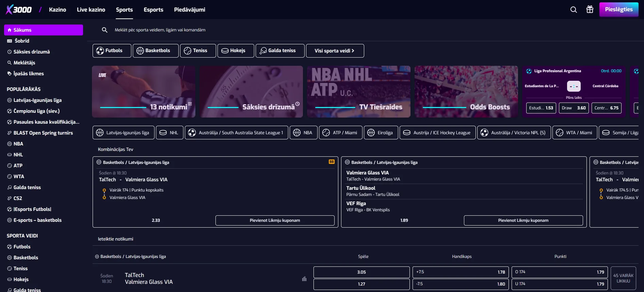Open the Esports tab
The width and height of the screenshot is (644, 292).
coord(153,10)
